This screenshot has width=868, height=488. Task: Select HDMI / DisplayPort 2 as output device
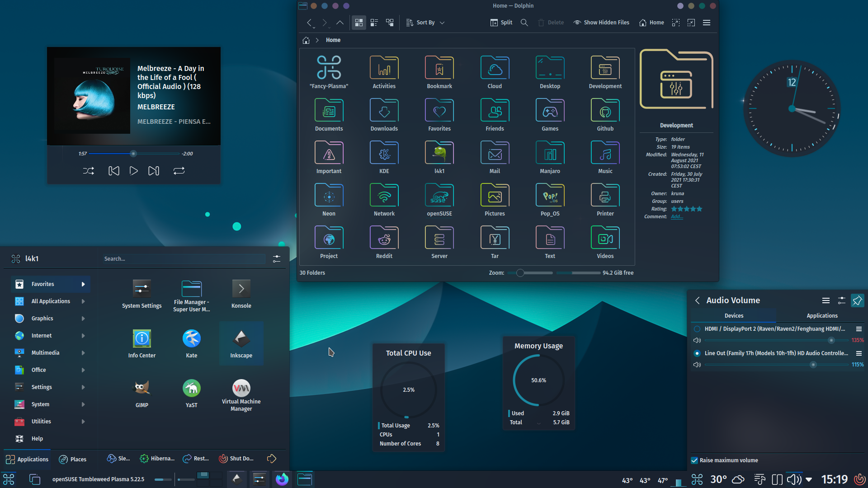697,329
